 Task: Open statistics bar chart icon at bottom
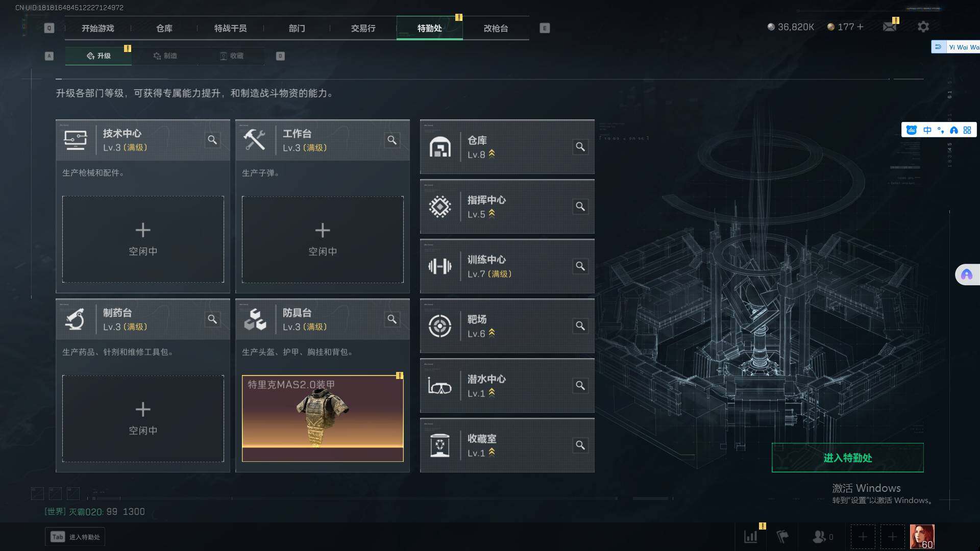click(751, 537)
